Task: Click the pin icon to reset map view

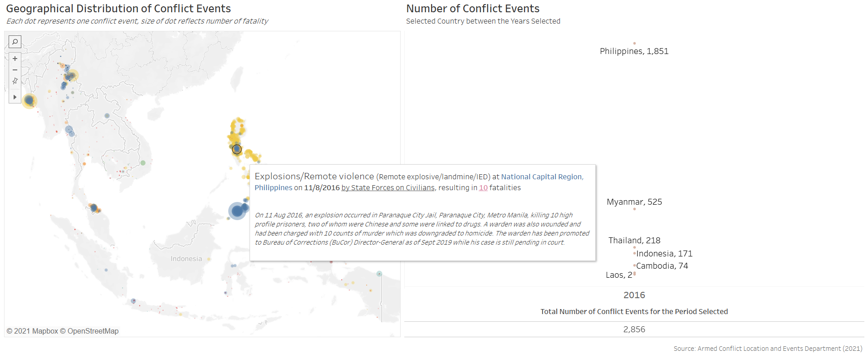Action: coord(15,81)
